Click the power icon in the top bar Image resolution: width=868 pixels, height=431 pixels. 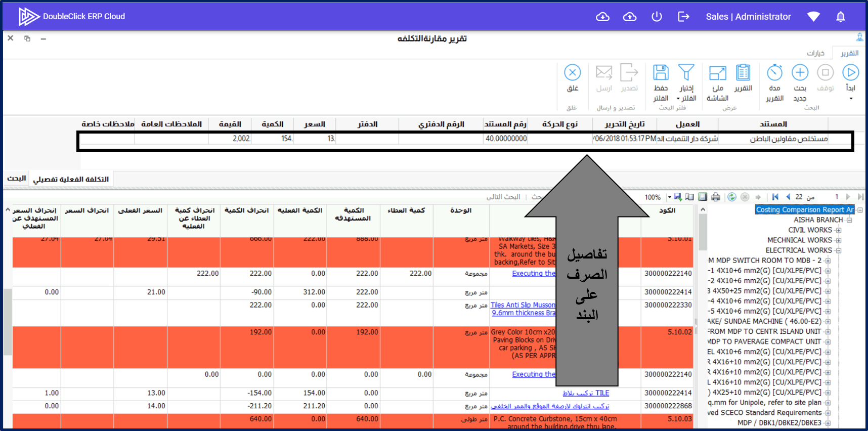point(657,17)
